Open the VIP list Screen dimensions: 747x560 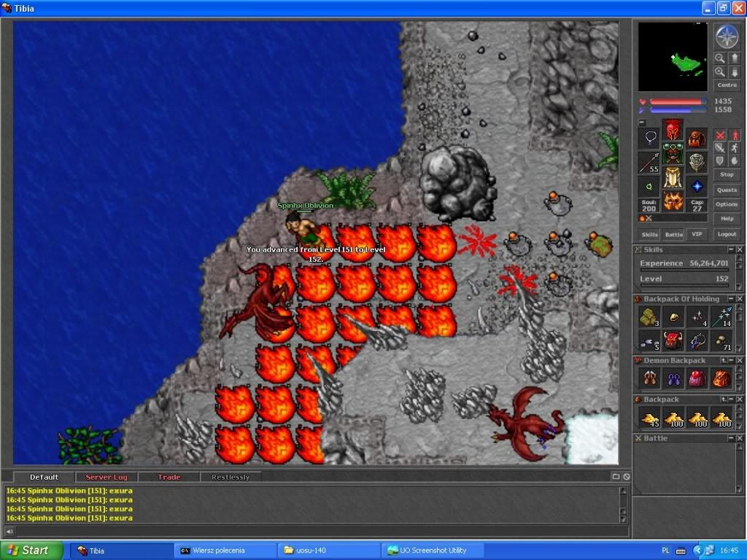pyautogui.click(x=697, y=234)
